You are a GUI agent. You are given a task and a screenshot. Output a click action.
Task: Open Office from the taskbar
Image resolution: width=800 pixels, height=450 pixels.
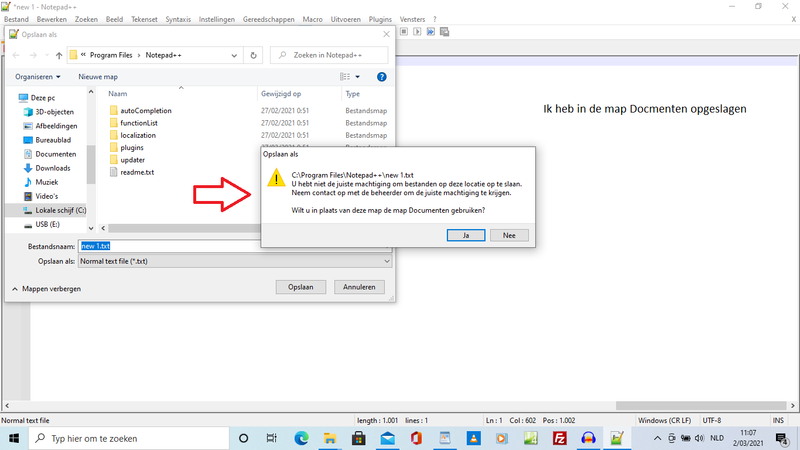[416, 438]
